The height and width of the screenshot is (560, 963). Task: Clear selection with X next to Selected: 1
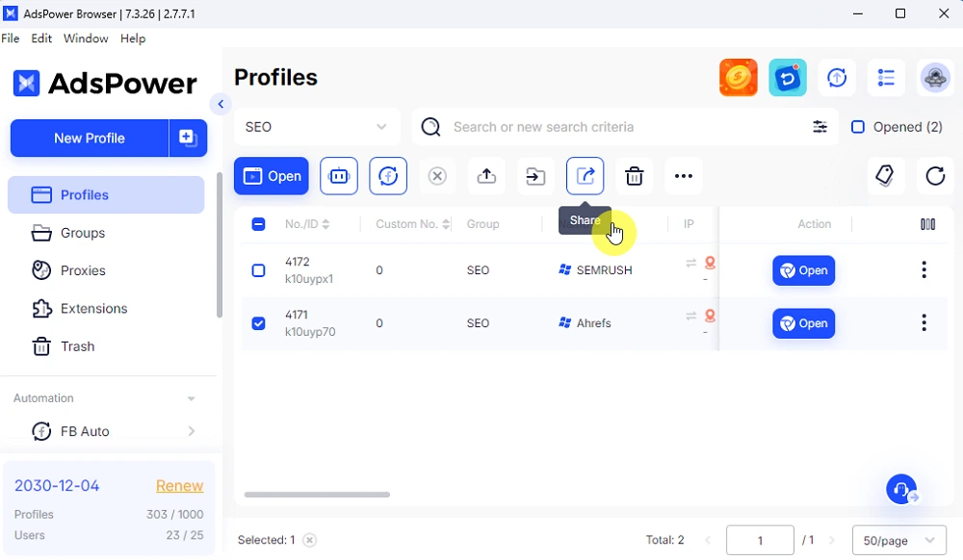(x=309, y=541)
